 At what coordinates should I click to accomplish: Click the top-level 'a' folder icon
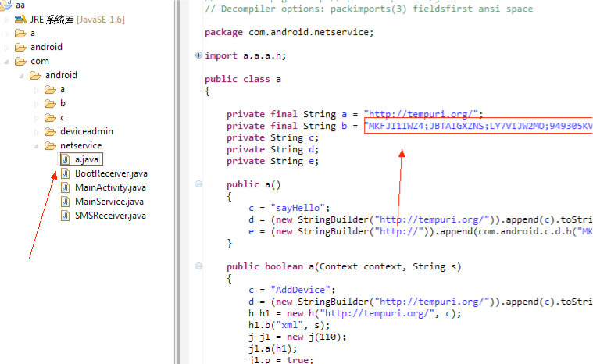click(x=20, y=34)
